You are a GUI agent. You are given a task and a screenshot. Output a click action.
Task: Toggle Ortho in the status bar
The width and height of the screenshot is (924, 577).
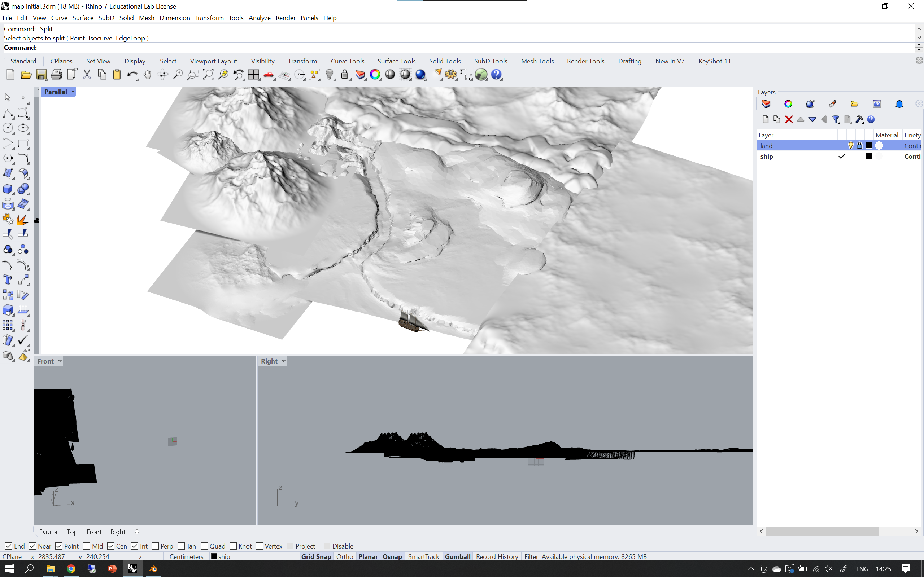click(344, 556)
